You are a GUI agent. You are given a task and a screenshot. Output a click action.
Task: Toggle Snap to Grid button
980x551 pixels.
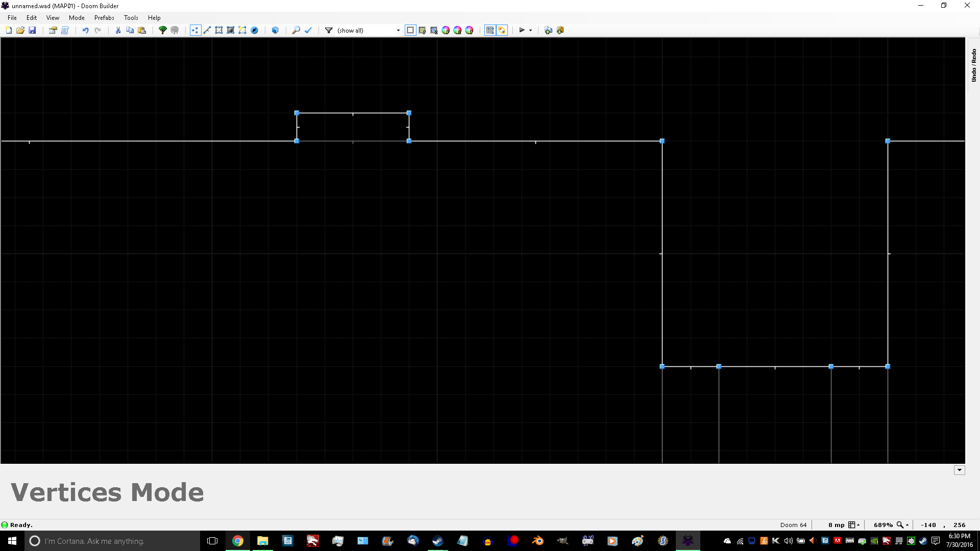tap(490, 30)
